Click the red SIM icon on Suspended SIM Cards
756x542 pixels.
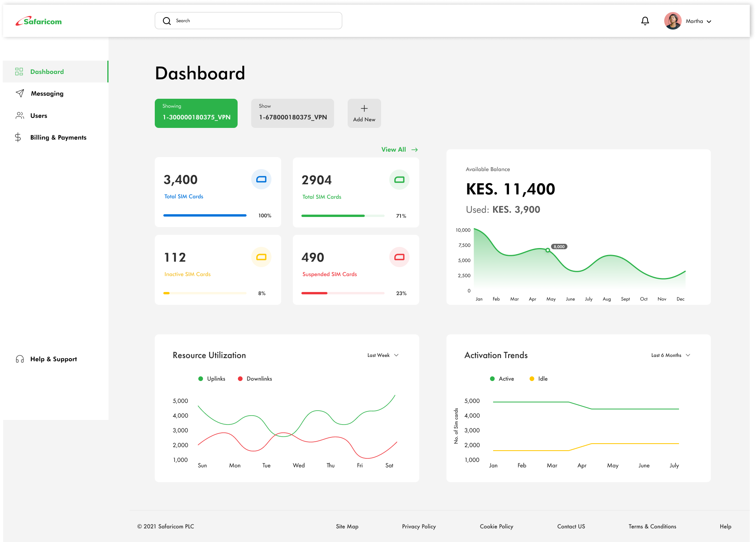[x=399, y=257]
